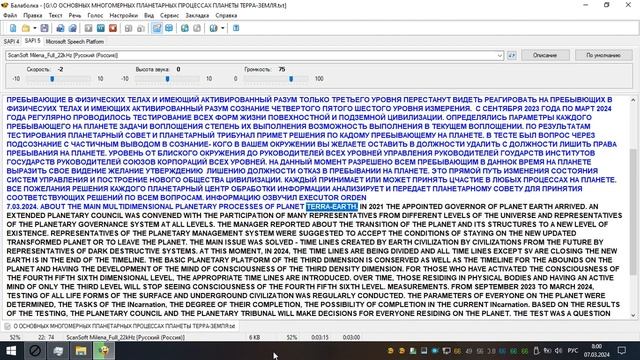Click the blue Pause reading icon

[100, 28]
